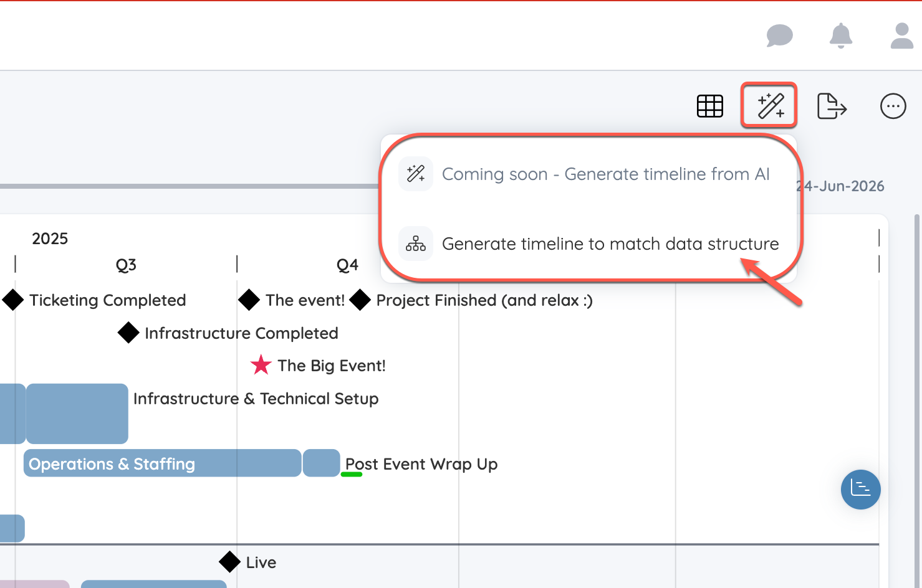The image size is (922, 588).
Task: Click the magic wand generate icon
Action: 770,106
